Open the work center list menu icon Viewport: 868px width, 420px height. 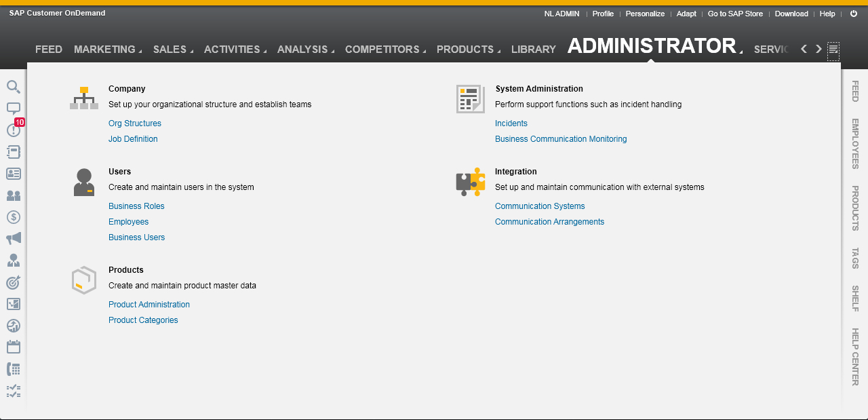point(833,50)
